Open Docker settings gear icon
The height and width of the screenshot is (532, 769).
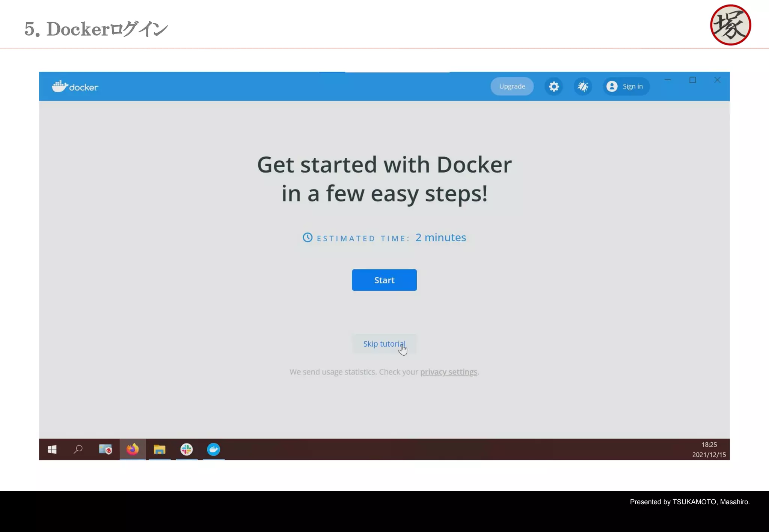[x=553, y=87]
